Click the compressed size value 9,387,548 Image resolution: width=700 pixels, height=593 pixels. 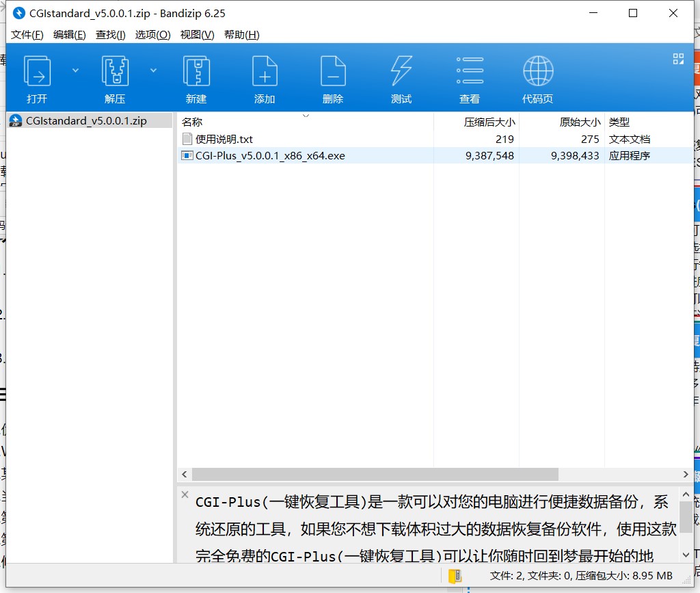pyautogui.click(x=489, y=156)
